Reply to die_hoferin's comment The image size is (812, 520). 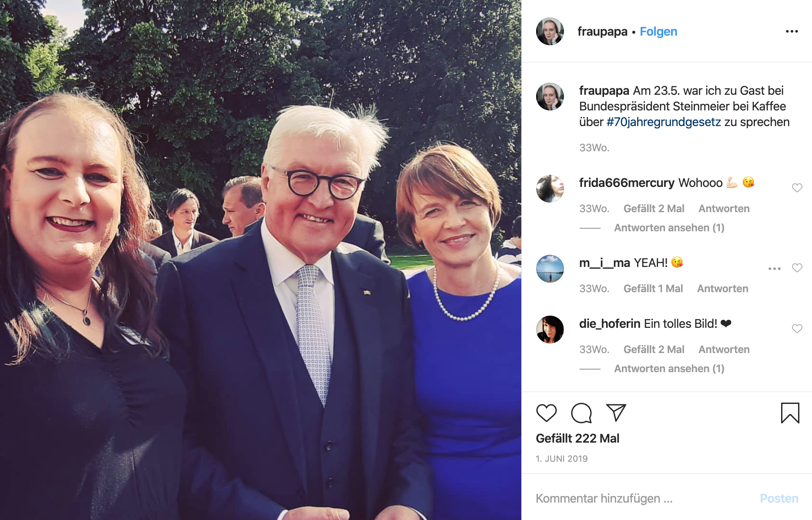click(724, 350)
